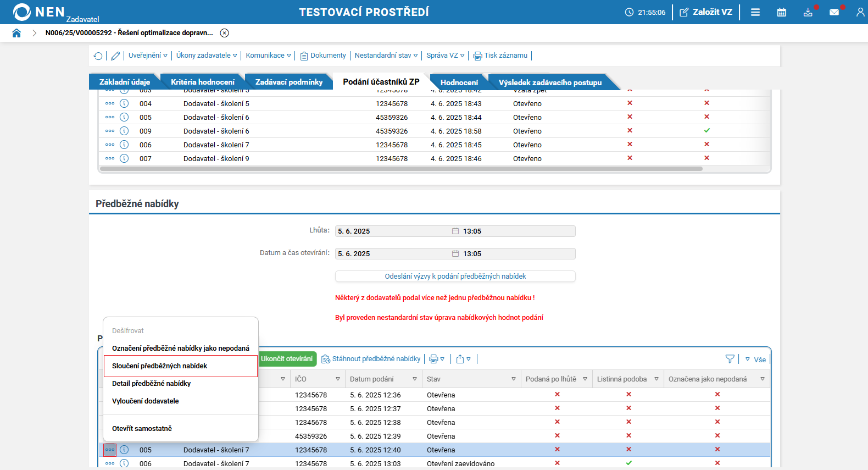This screenshot has height=470, width=868.
Task: Click the filter funnel icon
Action: (730, 359)
